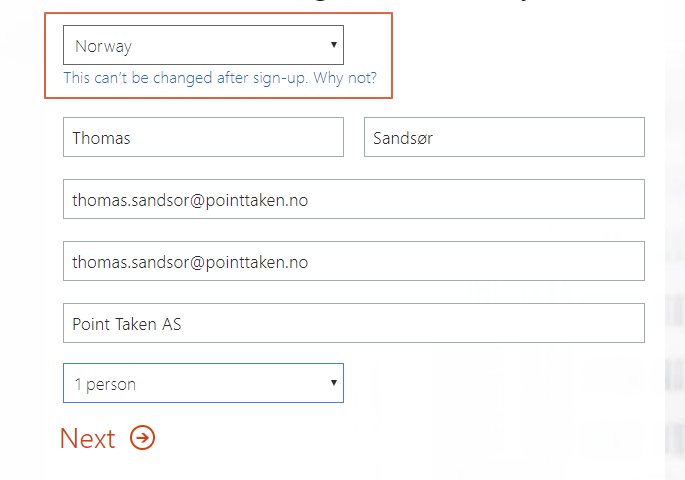Click the 'Why not?' link

[x=345, y=78]
